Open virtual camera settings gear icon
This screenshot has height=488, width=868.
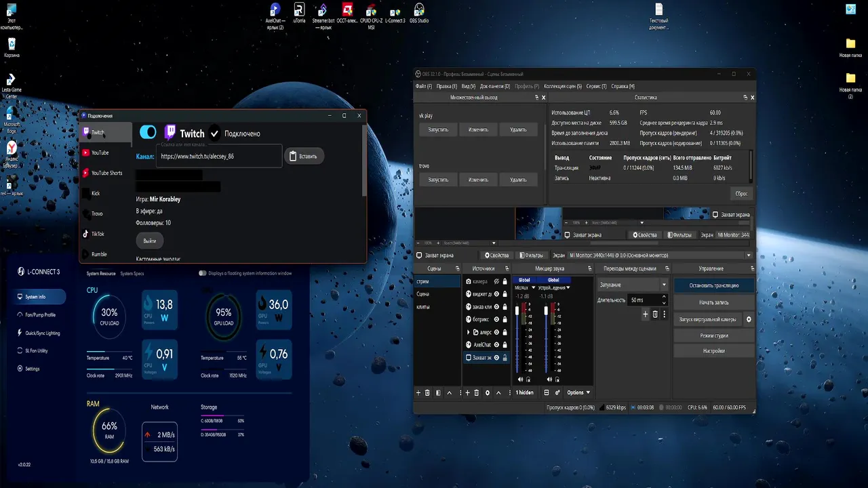[x=749, y=319]
